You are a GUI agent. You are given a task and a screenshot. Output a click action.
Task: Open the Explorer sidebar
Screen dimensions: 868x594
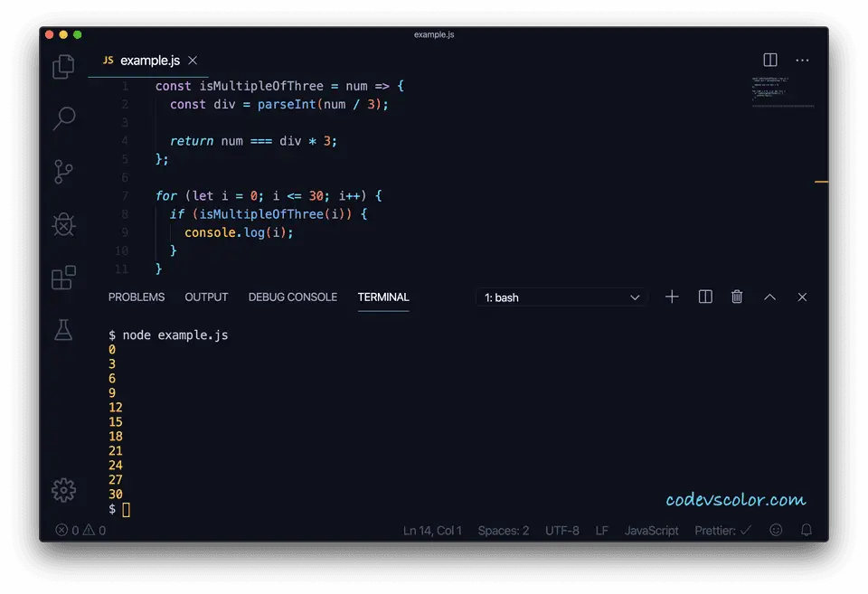(63, 67)
